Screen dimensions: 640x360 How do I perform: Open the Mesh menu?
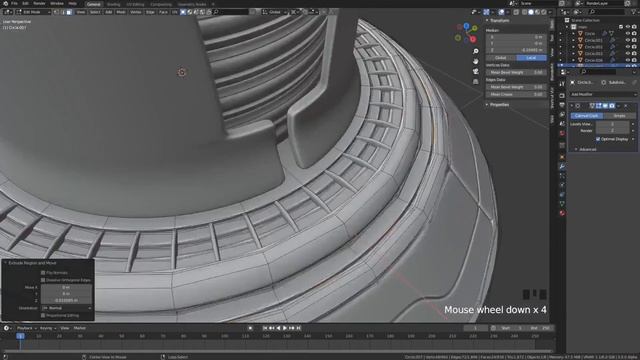[x=121, y=12]
